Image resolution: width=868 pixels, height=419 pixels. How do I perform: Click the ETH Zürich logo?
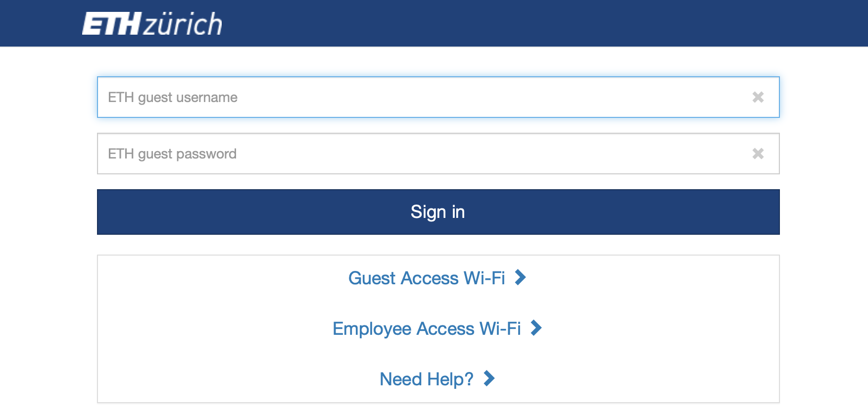152,24
